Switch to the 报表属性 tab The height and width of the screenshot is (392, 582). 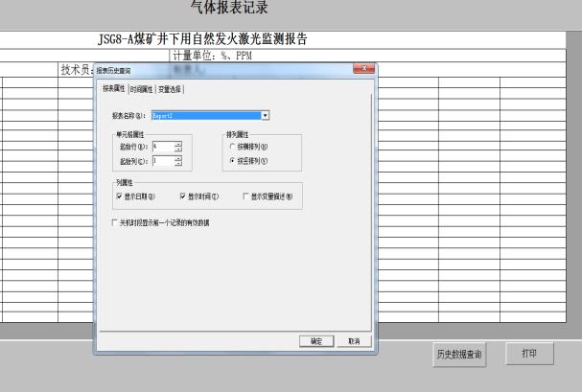[114, 89]
